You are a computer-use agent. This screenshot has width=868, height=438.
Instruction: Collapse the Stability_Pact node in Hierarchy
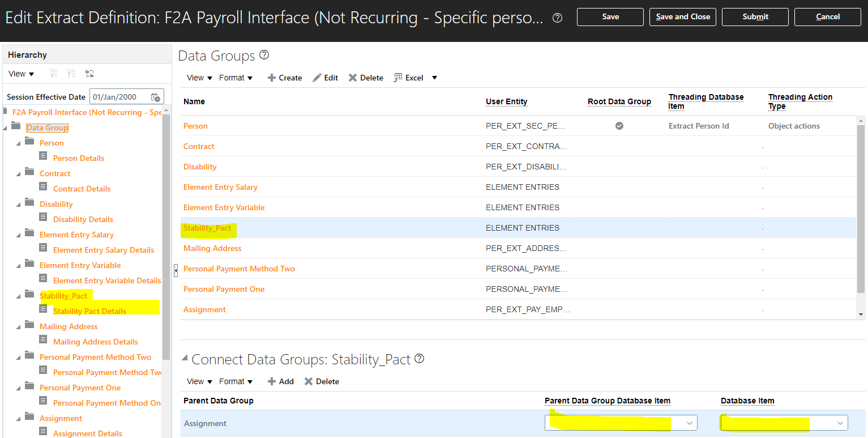[18, 296]
